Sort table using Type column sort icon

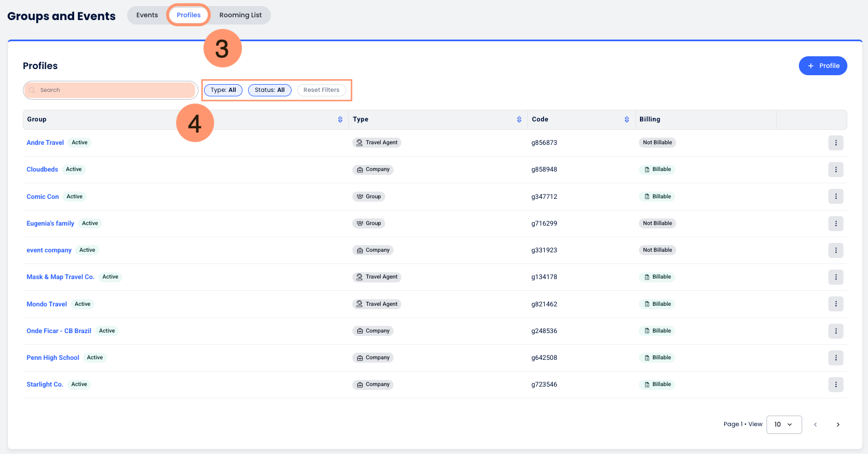519,120
